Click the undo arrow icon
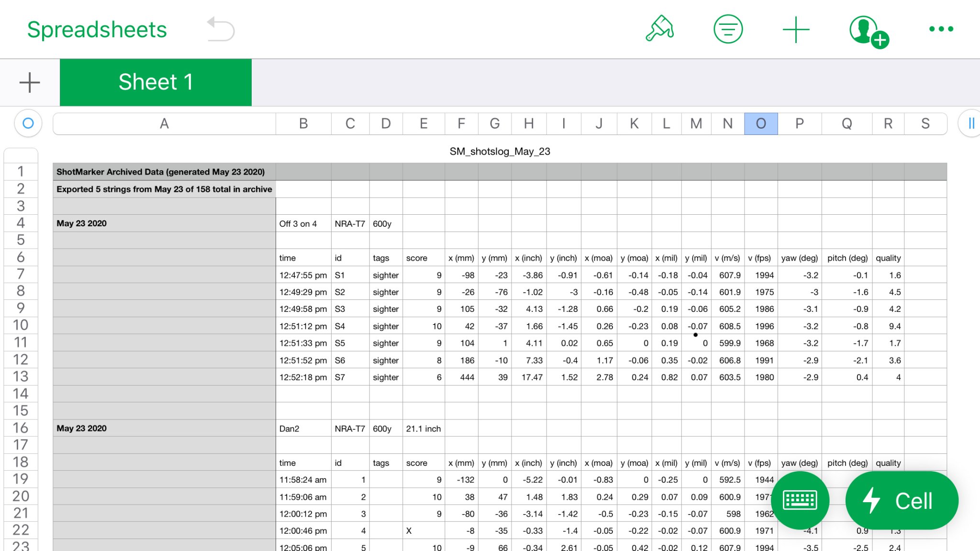Screen dimensions: 980x551 221,29
